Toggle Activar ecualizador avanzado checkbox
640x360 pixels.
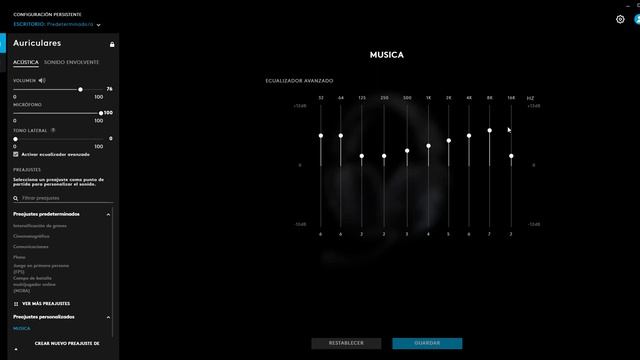click(x=16, y=154)
